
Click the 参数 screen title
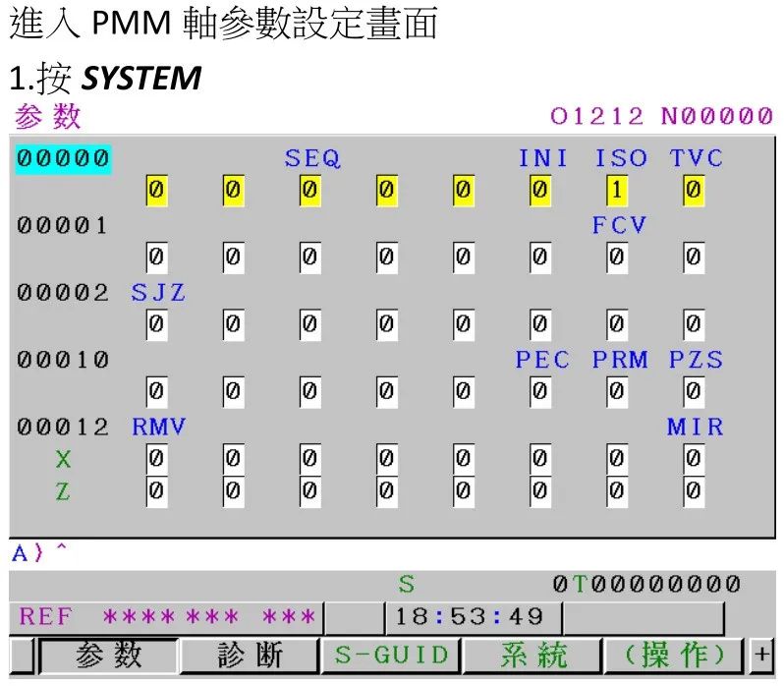point(47,117)
